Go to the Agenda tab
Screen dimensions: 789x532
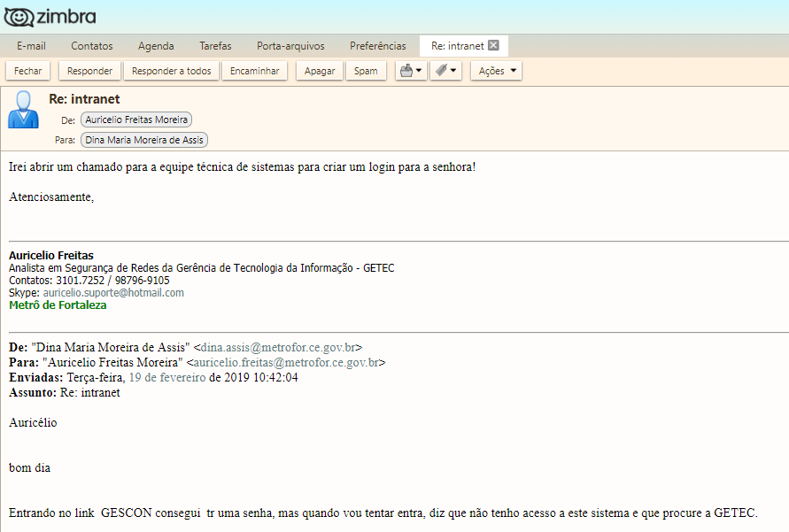pos(156,46)
